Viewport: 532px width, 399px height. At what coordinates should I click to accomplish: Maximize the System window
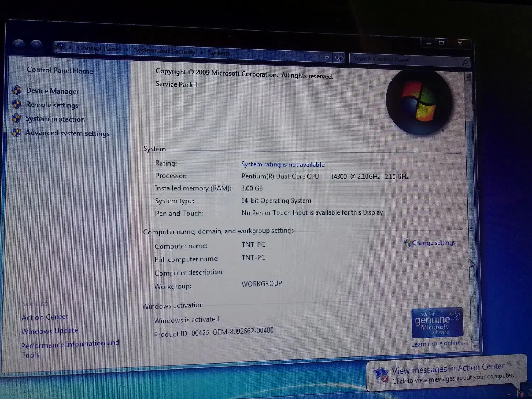(442, 43)
